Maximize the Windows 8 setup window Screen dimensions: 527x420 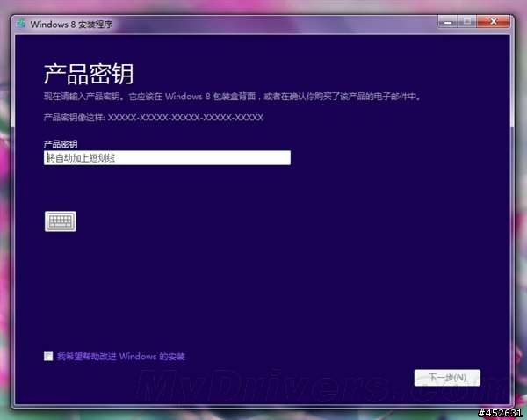(467, 22)
